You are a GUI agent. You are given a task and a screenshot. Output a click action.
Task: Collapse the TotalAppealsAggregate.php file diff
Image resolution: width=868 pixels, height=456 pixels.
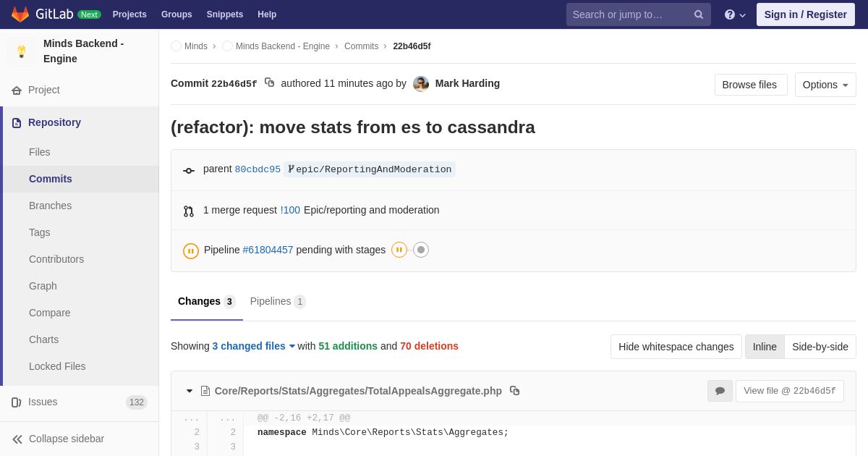tap(190, 391)
